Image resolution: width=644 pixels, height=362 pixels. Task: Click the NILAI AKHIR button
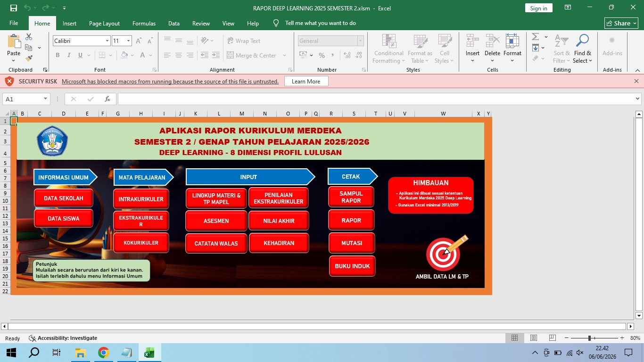[x=279, y=221]
